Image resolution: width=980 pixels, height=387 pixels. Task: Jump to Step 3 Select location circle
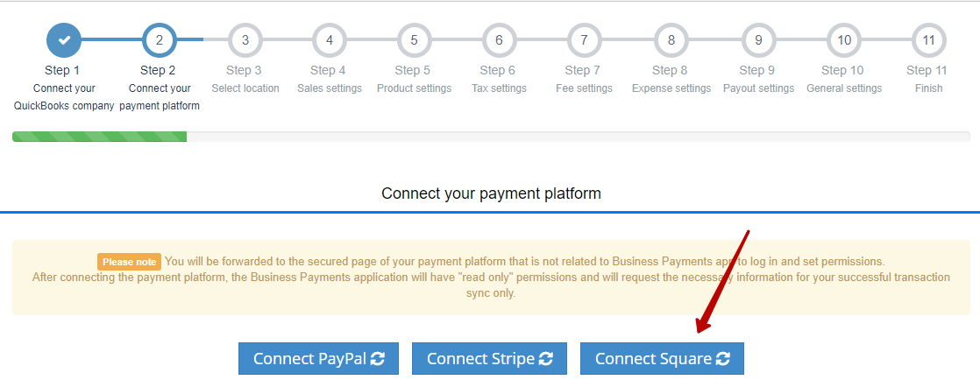coord(245,40)
